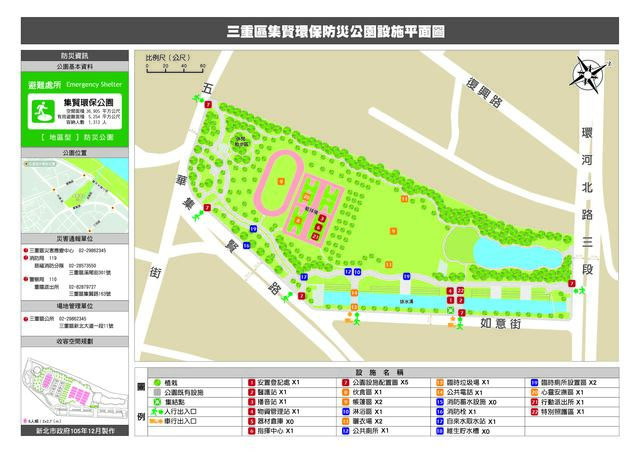This screenshot has width=640, height=453.
Task: Click legend entry 自來水取水站 X1
Action: coord(466,421)
